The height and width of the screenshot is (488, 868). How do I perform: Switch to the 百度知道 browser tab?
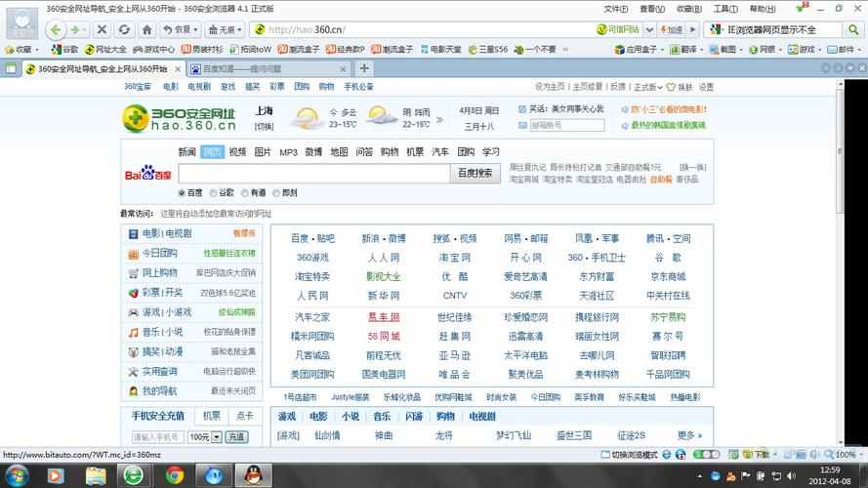[x=269, y=69]
